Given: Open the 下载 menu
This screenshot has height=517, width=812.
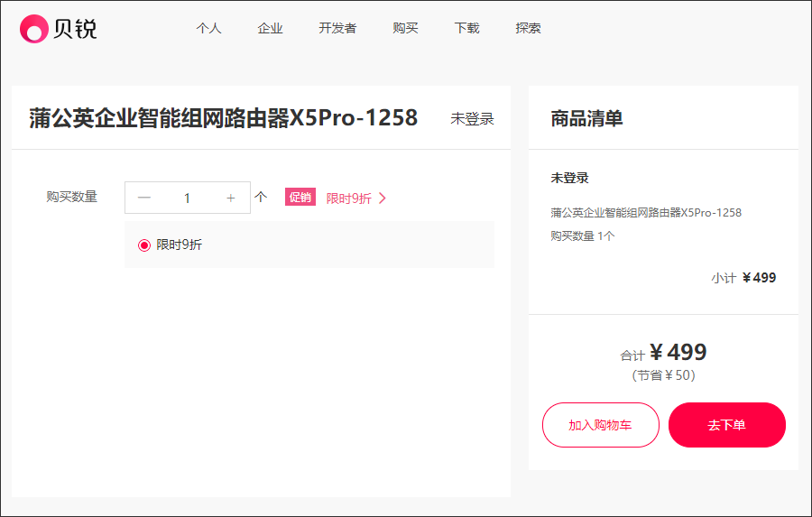Looking at the screenshot, I should point(466,28).
